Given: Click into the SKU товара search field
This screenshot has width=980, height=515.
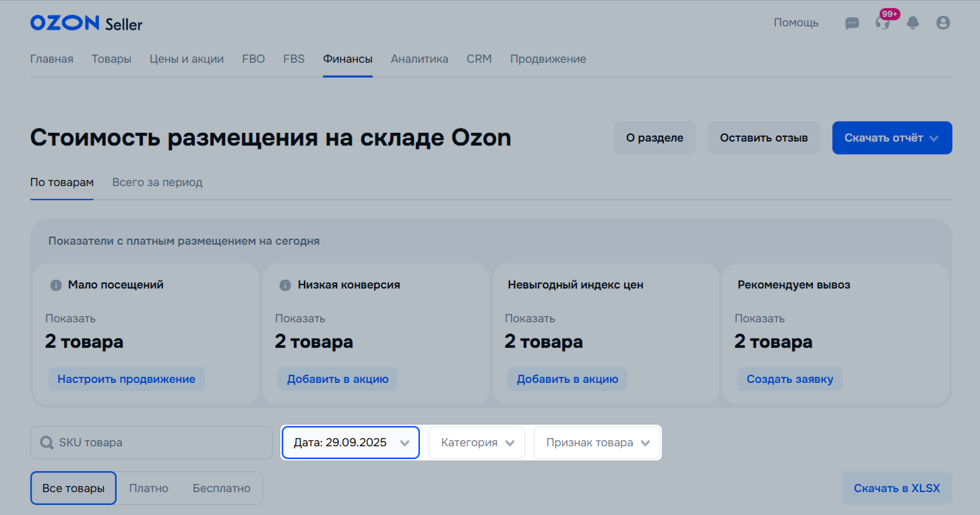Looking at the screenshot, I should pyautogui.click(x=162, y=443).
